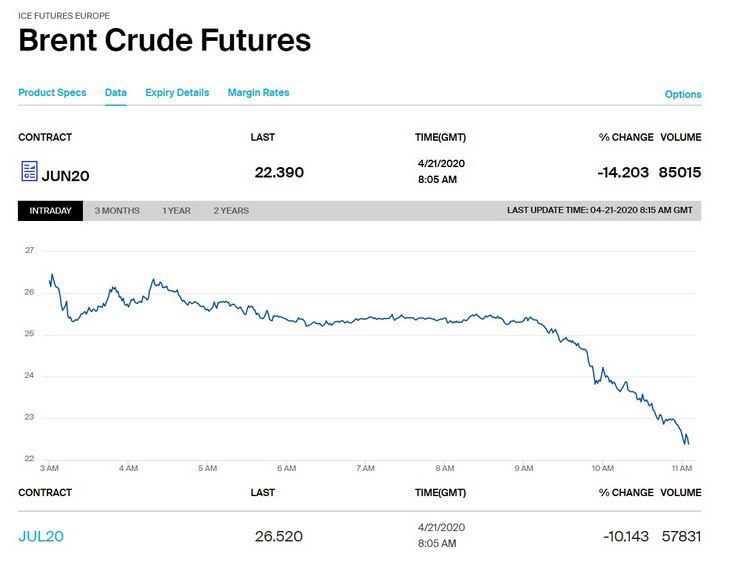Click the JUN20 volume value 85015
The height and width of the screenshot is (573, 741).
coord(679,173)
